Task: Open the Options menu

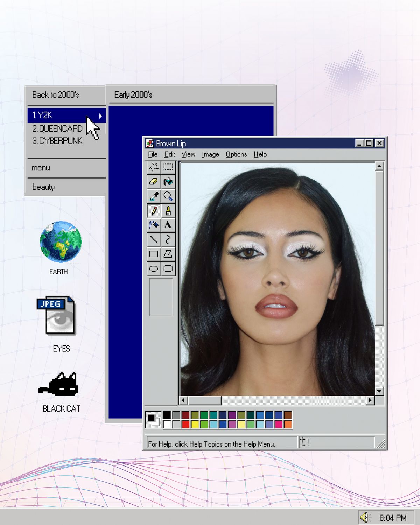Action: point(236,154)
